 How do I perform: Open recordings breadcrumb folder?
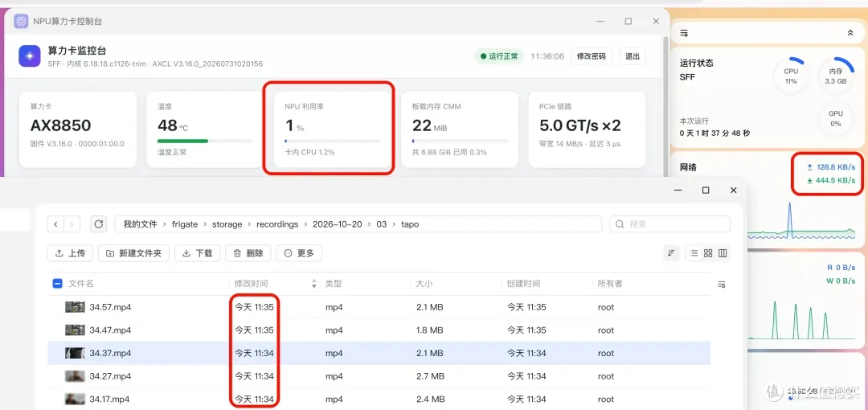277,224
